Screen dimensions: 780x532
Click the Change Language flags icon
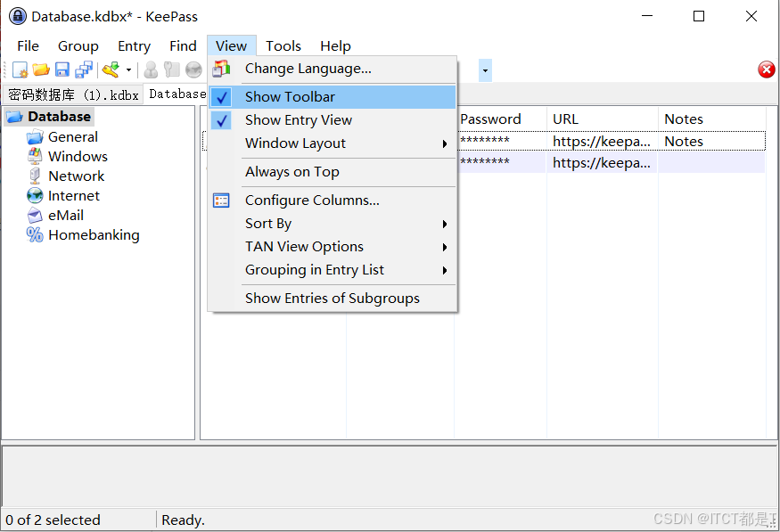[x=221, y=69]
